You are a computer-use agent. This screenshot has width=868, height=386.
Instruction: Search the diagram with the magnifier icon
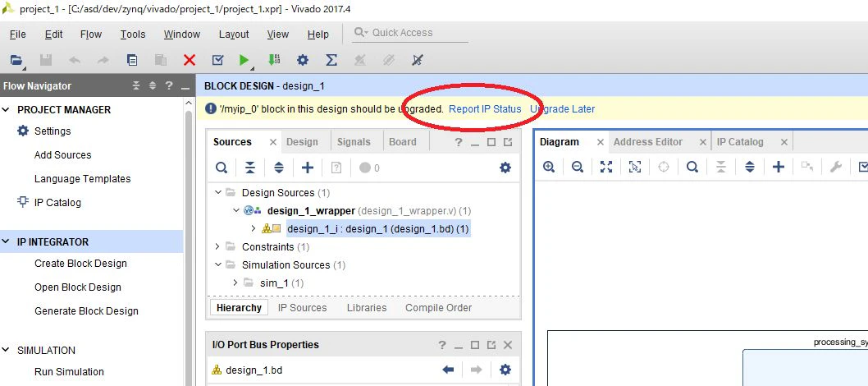click(x=692, y=167)
